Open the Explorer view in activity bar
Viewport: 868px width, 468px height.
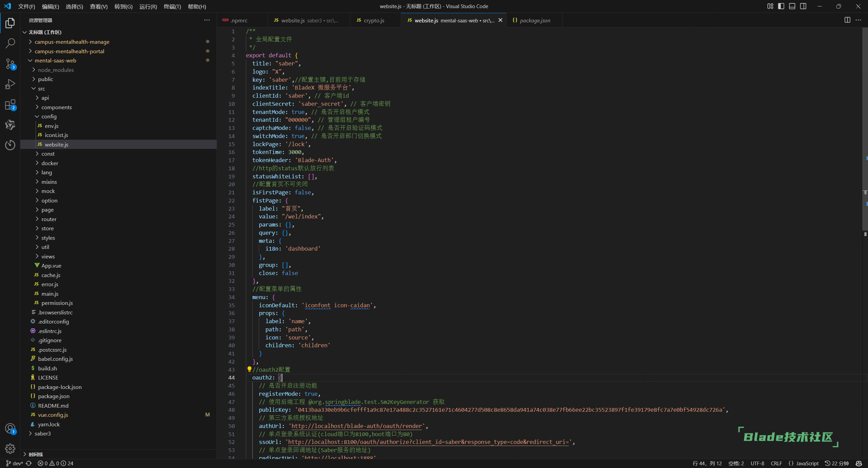pyautogui.click(x=10, y=23)
